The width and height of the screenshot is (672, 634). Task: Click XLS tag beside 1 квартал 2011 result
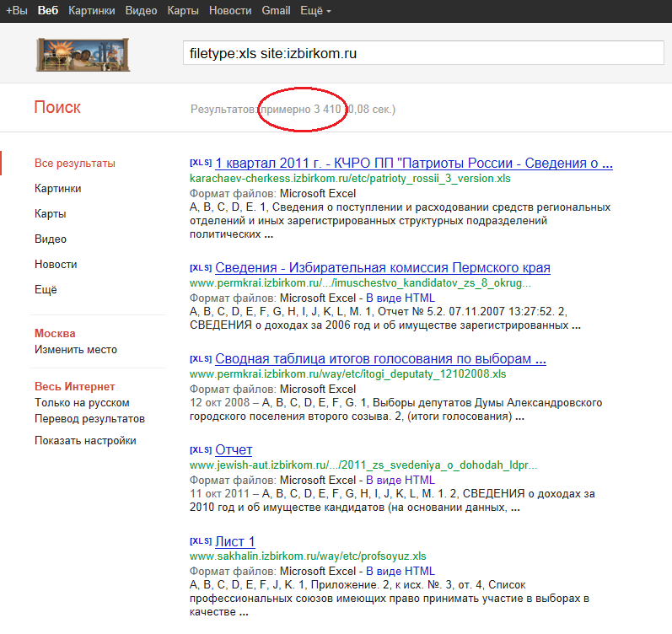(x=201, y=163)
